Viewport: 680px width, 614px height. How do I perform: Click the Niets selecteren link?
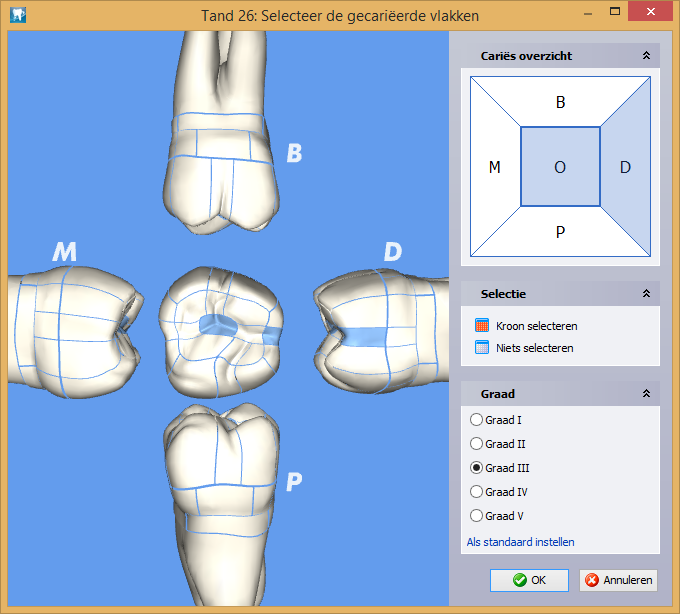point(535,348)
